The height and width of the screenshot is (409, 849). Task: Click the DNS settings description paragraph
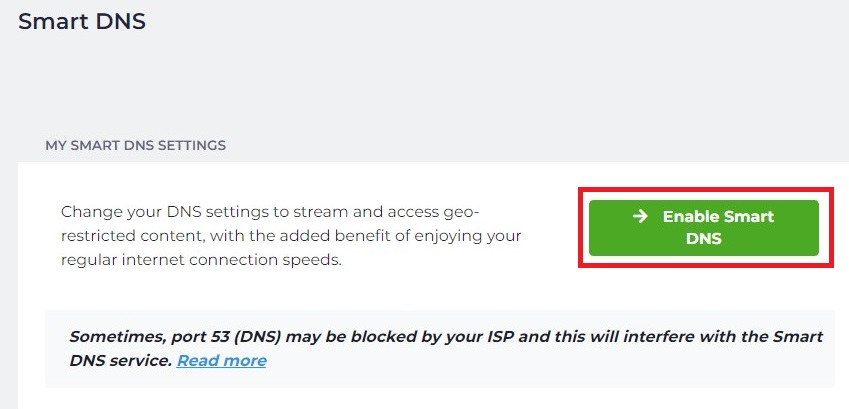[291, 236]
